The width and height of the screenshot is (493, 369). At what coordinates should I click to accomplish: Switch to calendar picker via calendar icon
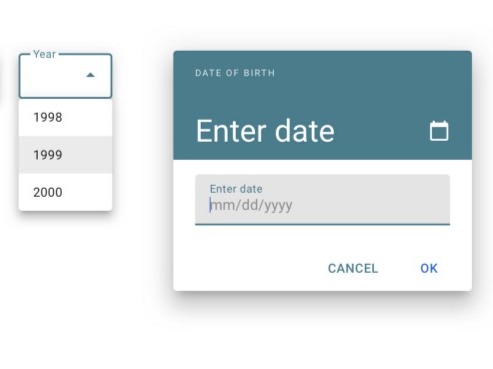439,131
